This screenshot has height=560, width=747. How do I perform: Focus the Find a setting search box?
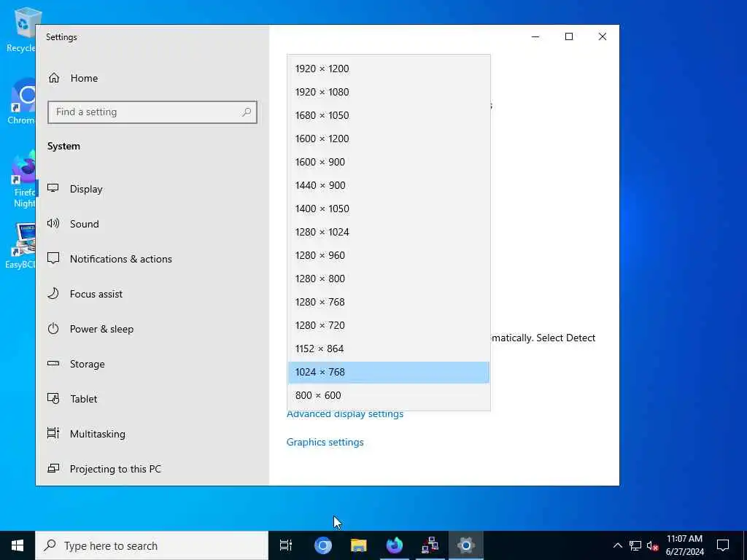point(152,112)
